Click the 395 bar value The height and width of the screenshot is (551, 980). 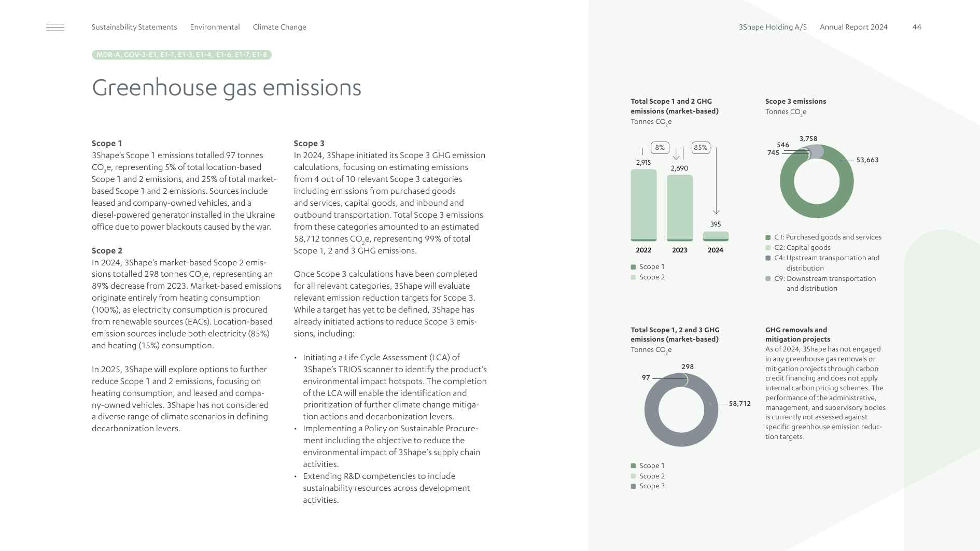(x=716, y=224)
